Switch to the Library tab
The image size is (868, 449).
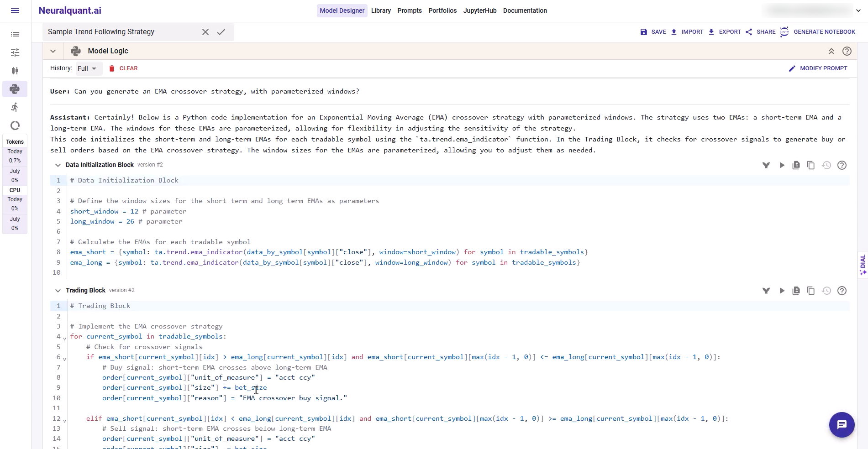click(381, 10)
